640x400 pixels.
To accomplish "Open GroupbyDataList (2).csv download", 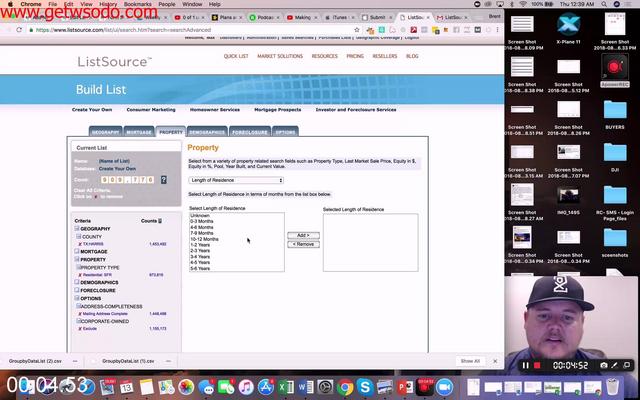I will point(35,361).
